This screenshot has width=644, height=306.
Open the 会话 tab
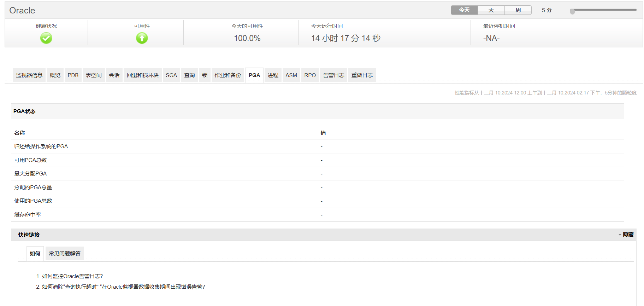(114, 75)
